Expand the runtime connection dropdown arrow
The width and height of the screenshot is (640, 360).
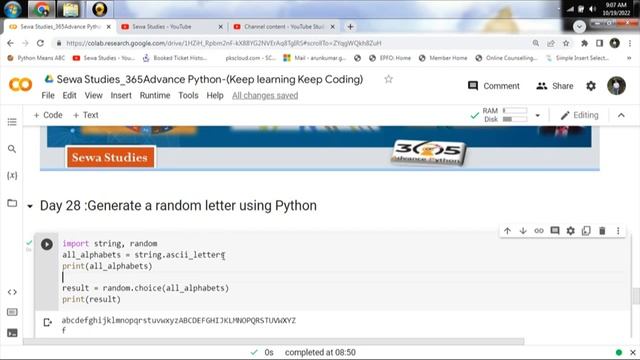538,116
